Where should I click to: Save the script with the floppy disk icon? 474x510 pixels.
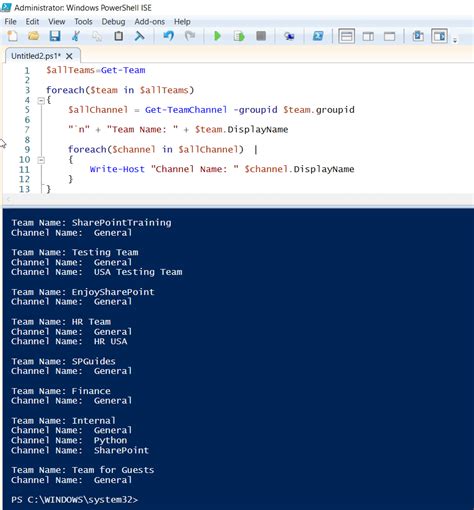pos(55,36)
